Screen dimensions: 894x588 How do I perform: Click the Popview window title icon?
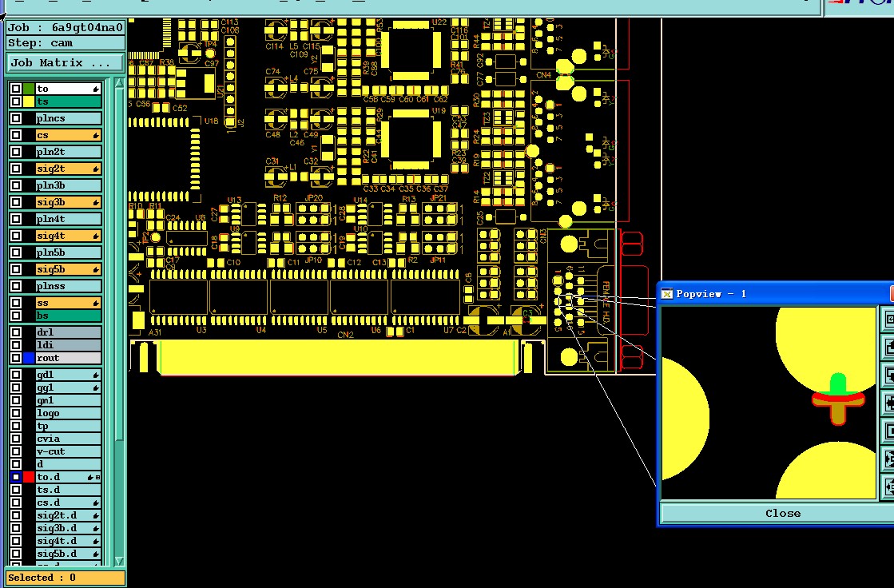click(x=666, y=294)
